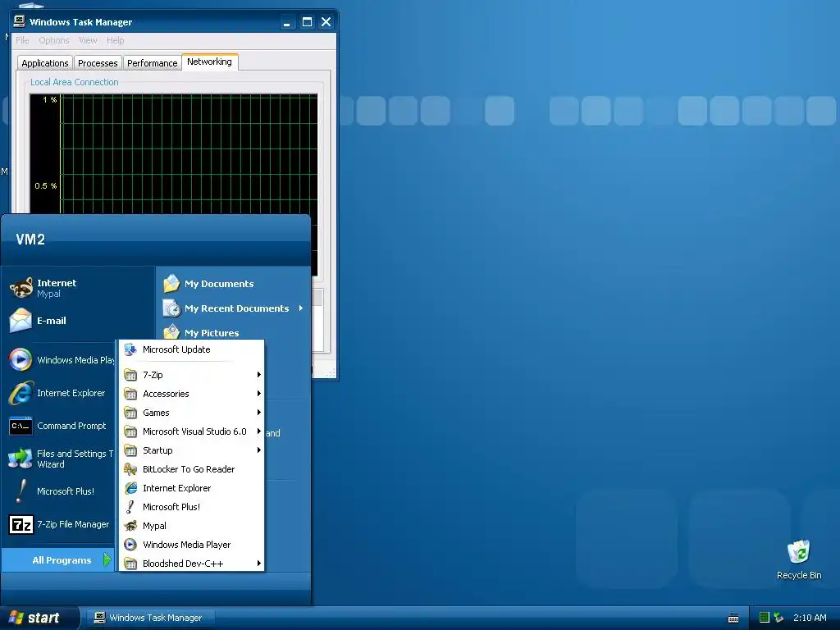Maximize the Task Manager window
840x630 pixels.
(x=307, y=22)
